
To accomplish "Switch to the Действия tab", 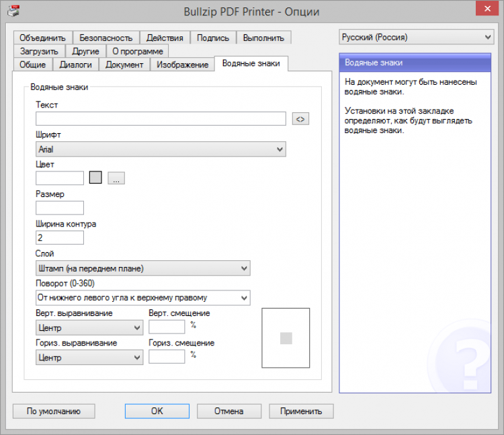I will click(x=165, y=38).
